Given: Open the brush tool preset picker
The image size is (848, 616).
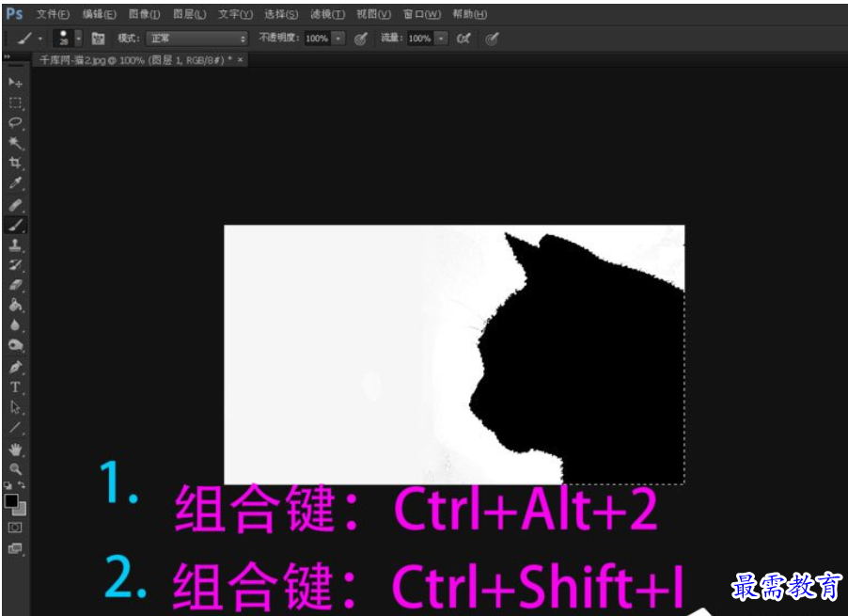Looking at the screenshot, I should 30,39.
